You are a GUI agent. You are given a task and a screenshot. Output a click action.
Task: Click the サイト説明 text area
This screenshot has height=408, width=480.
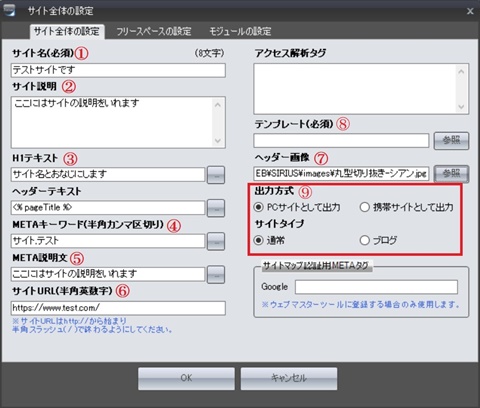112,122
